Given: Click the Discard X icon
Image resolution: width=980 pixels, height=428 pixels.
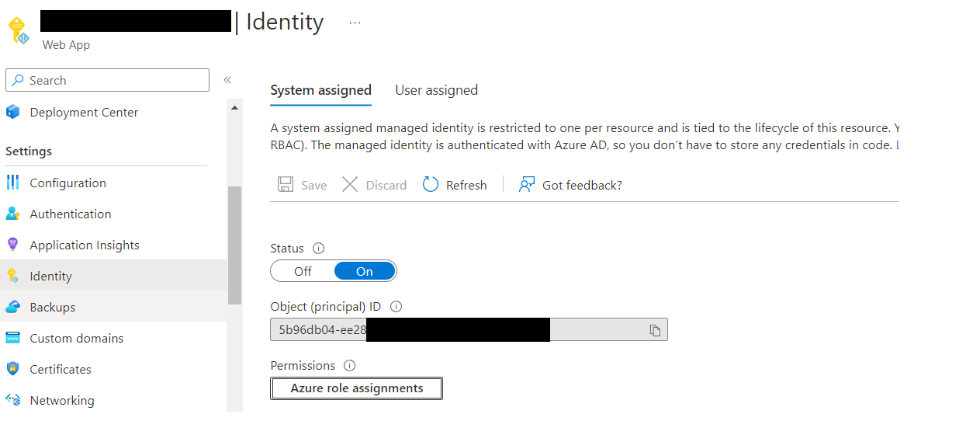Looking at the screenshot, I should (x=350, y=184).
